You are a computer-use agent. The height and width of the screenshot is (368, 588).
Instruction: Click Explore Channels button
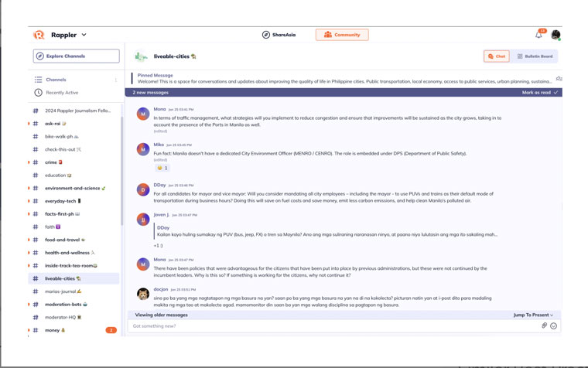point(76,56)
